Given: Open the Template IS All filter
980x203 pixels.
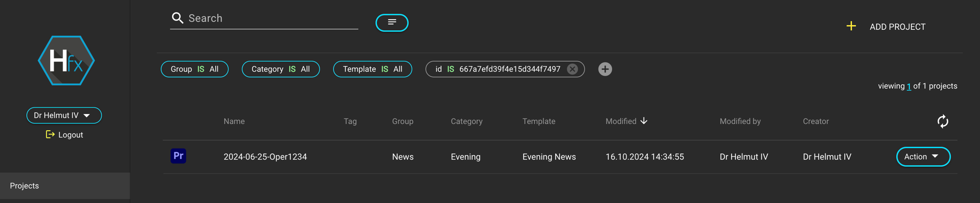Looking at the screenshot, I should coord(372,69).
